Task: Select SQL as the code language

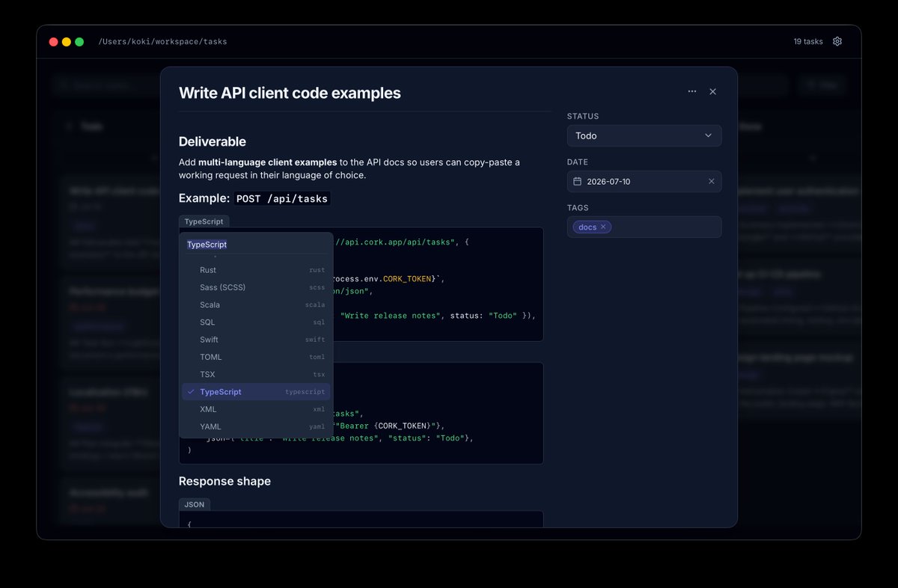Action: pyautogui.click(x=256, y=322)
